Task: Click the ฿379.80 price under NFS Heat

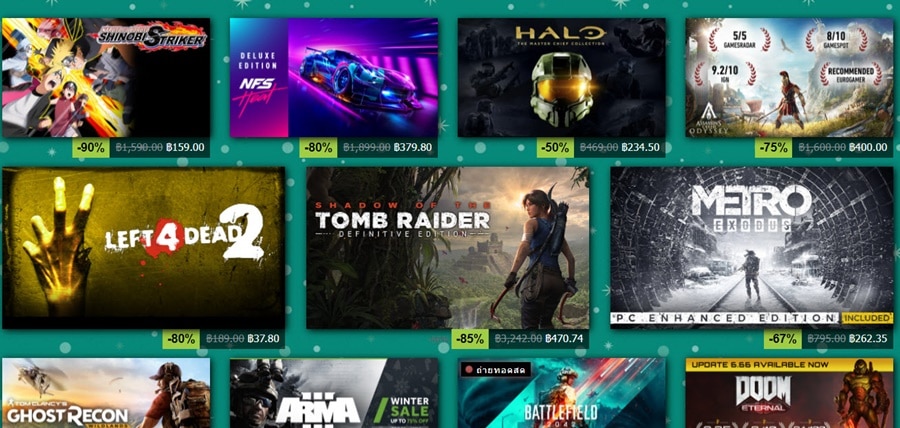Action: 413,147
